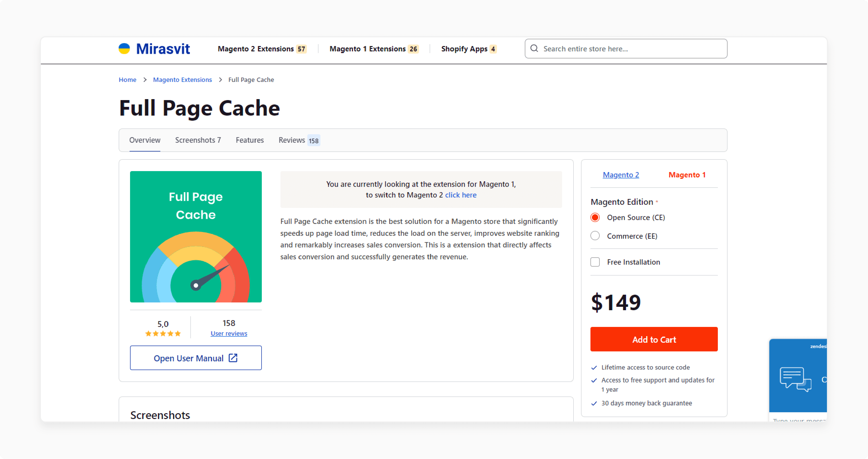Open Magento 2 Extensions menu
The height and width of the screenshot is (459, 868).
click(x=262, y=49)
